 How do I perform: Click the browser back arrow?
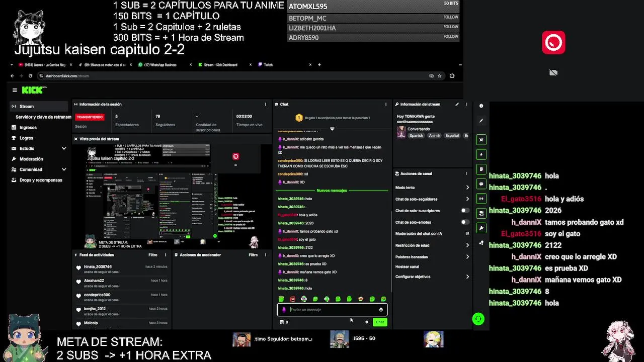point(12,76)
